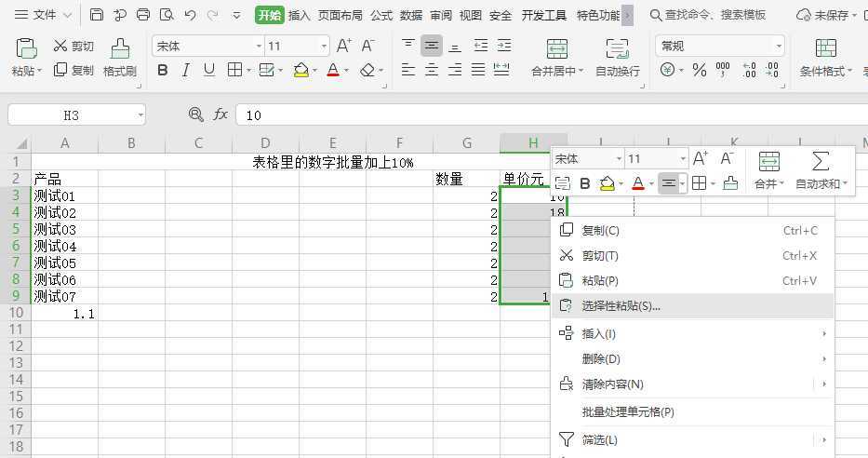Click Wrap Text (自动换行) button
The width and height of the screenshot is (868, 458).
click(x=617, y=57)
